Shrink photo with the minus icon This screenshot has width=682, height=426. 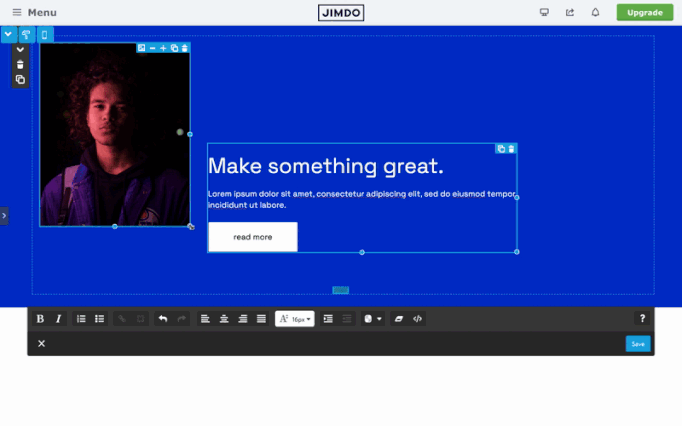152,48
